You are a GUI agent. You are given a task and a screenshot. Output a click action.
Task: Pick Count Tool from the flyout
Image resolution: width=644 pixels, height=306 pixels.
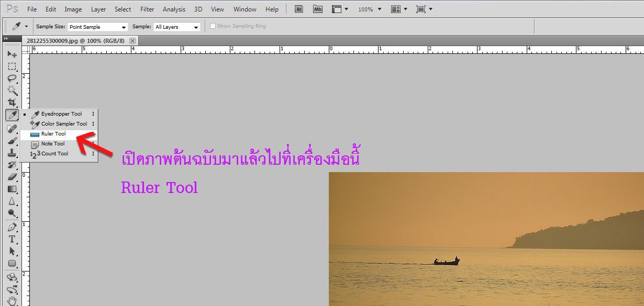pos(54,154)
